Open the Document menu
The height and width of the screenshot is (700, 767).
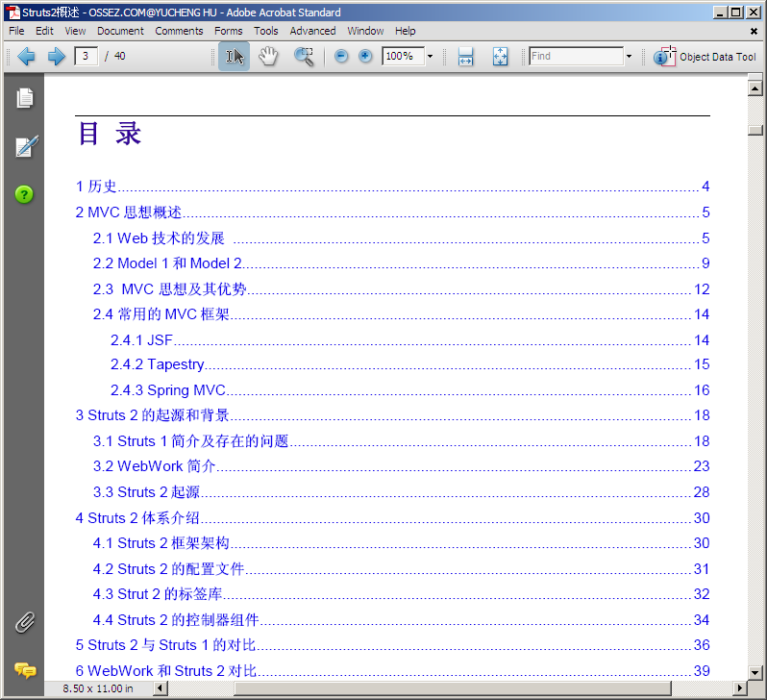click(120, 31)
